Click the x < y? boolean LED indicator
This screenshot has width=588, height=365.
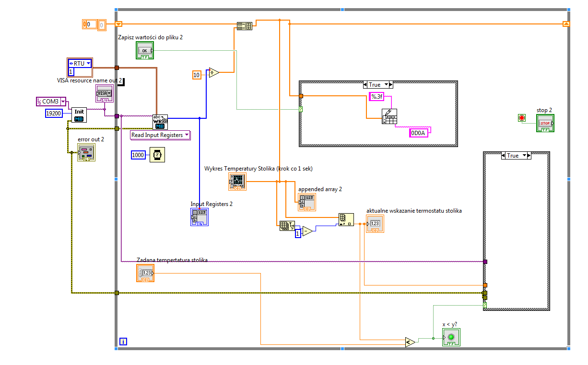[451, 338]
